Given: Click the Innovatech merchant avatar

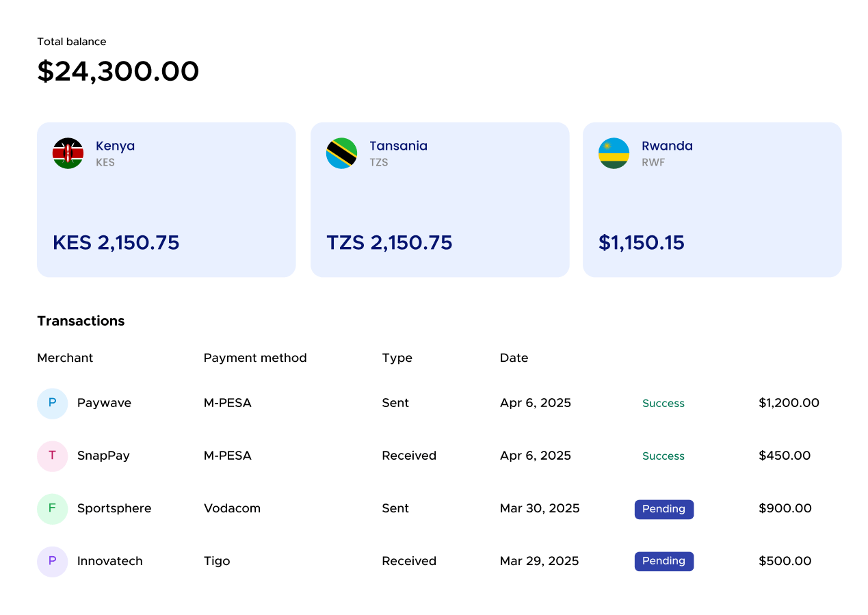Looking at the screenshot, I should coord(52,561).
